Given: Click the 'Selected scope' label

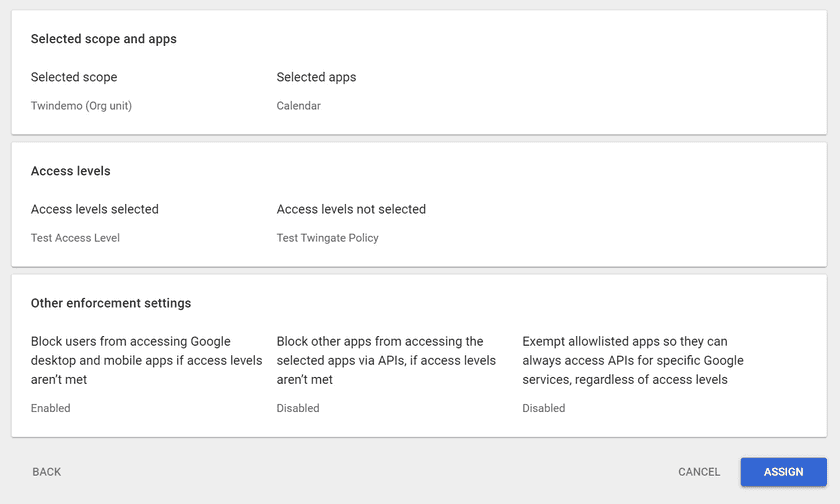Looking at the screenshot, I should [74, 77].
